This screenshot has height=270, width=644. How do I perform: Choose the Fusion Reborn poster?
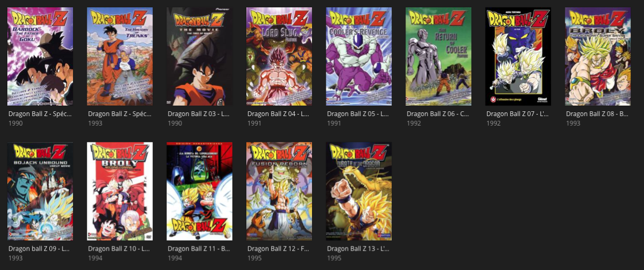coord(279,191)
